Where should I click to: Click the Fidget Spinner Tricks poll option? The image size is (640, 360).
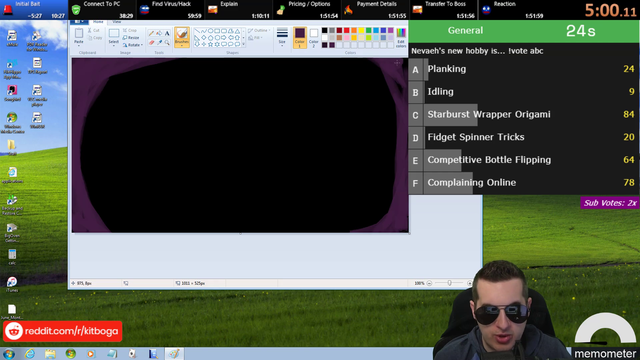tap(524, 137)
